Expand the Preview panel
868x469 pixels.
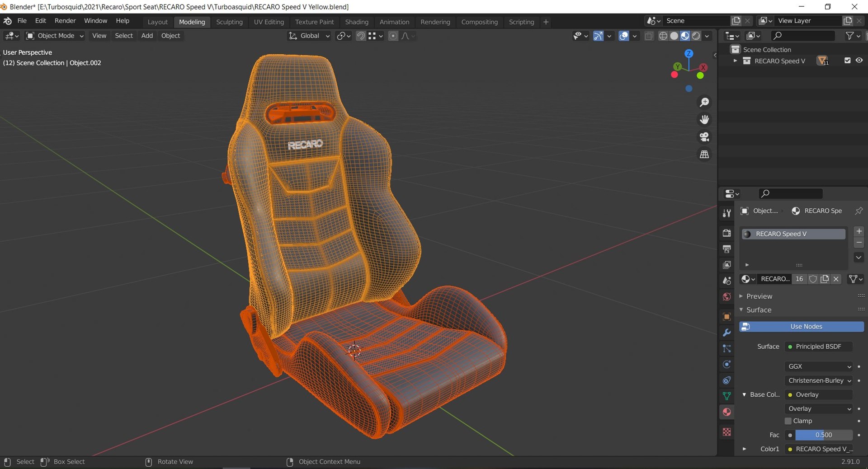click(759, 296)
